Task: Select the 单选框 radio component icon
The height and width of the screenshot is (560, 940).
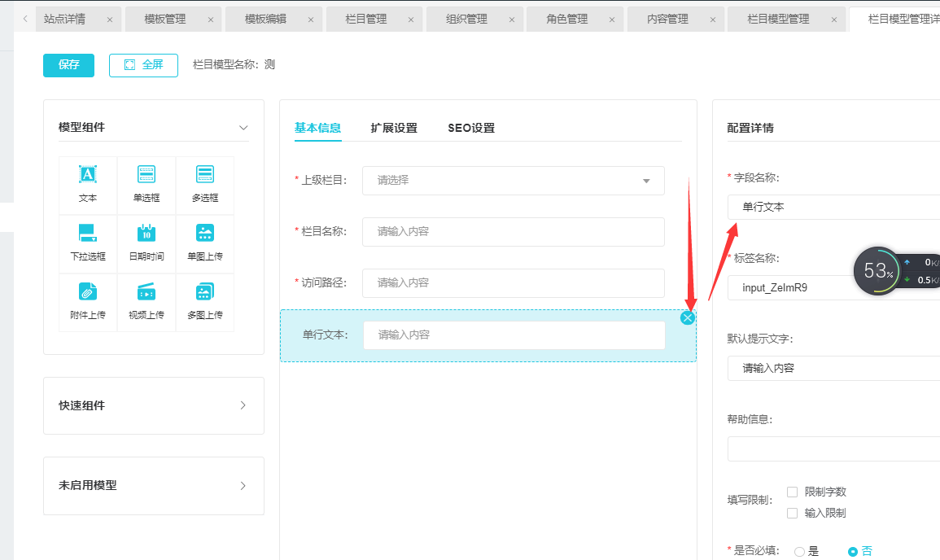Action: click(x=146, y=174)
